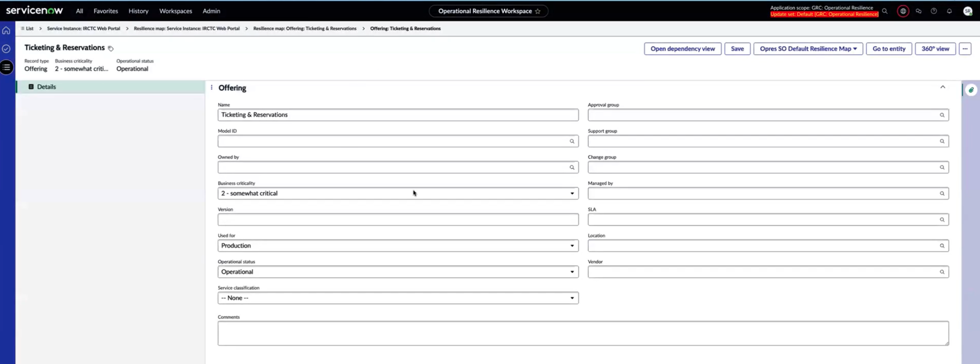The image size is (980, 364).
Task: Click the Comments text area
Action: click(583, 333)
